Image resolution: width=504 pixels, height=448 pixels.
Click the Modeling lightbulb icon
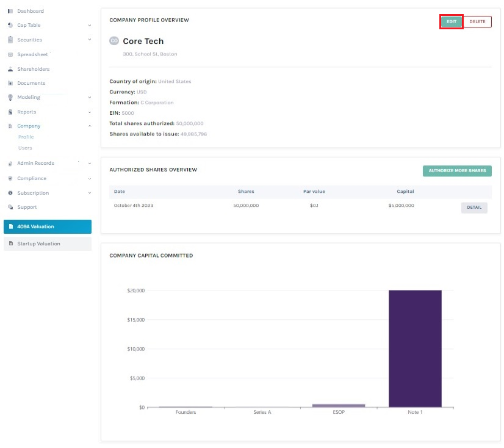10,98
